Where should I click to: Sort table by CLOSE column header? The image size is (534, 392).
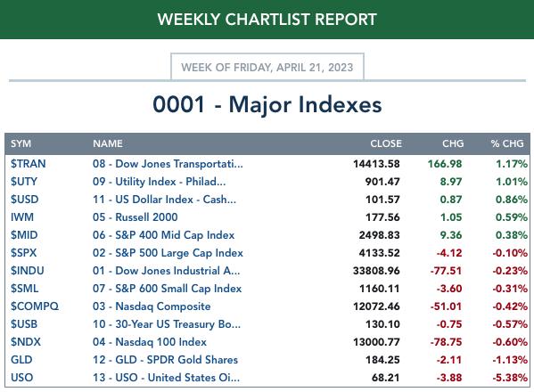pos(386,143)
